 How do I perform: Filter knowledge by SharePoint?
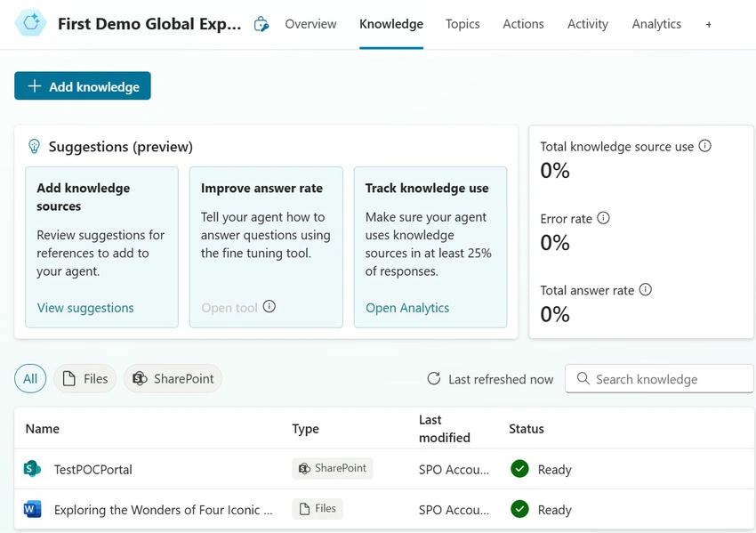coord(173,379)
